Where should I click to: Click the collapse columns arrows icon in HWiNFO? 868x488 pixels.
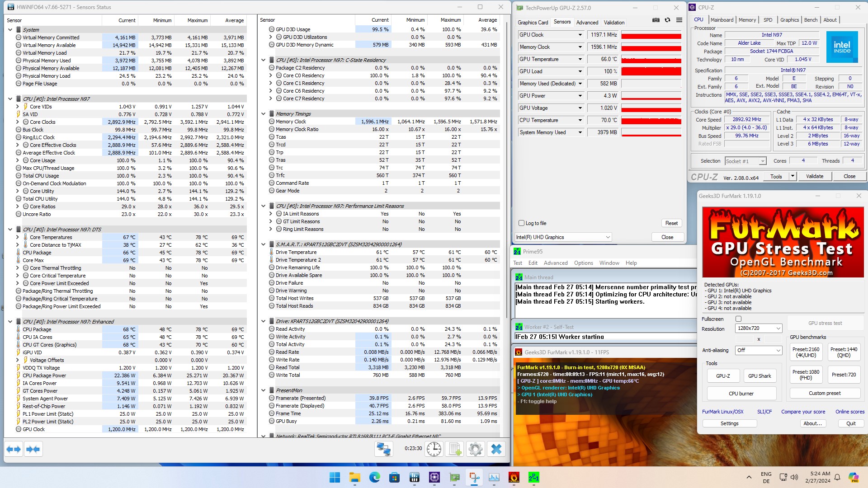(33, 449)
